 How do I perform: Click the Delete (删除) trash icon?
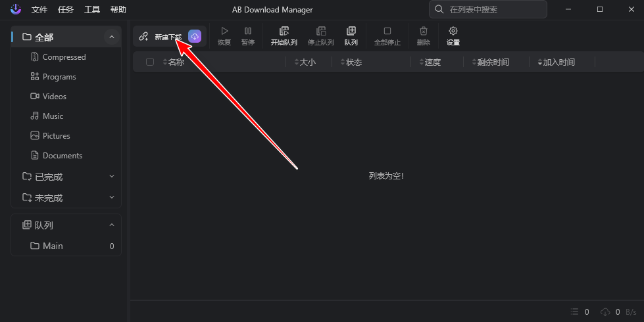pos(424,31)
